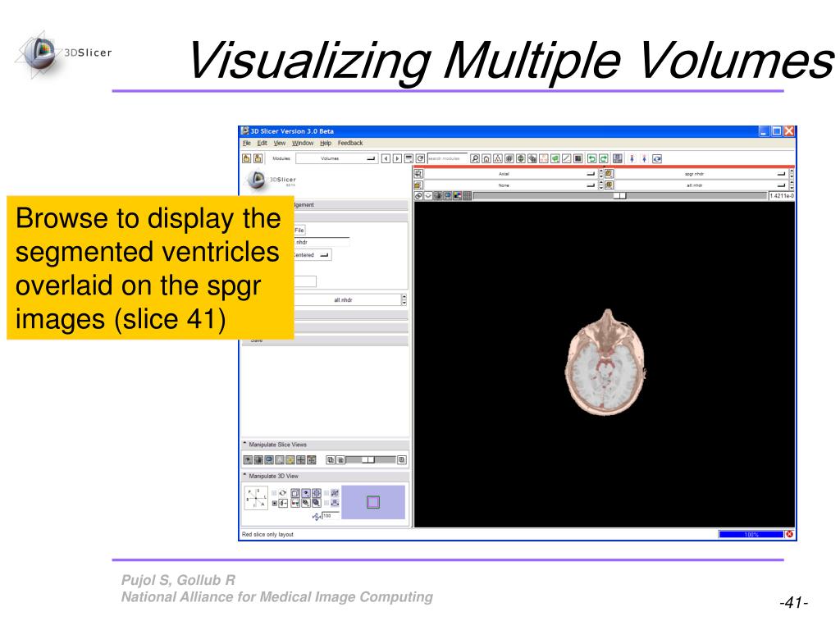
Task: Open the Help menu
Action: (x=326, y=143)
